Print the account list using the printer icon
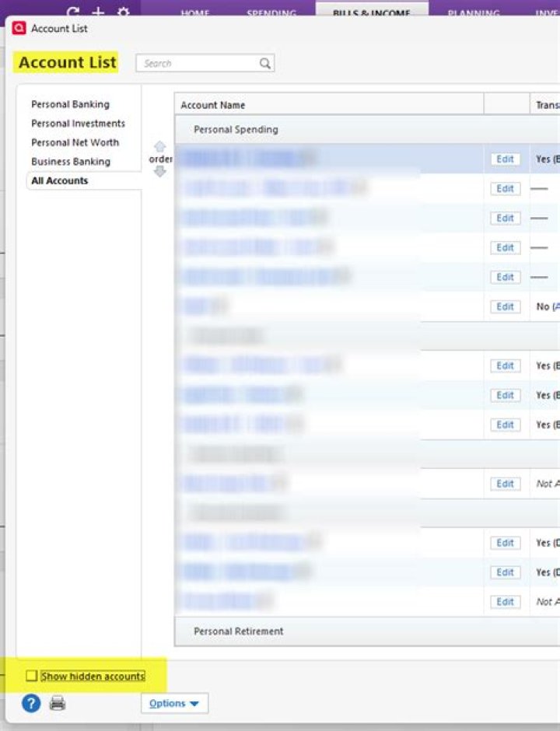 [x=58, y=702]
